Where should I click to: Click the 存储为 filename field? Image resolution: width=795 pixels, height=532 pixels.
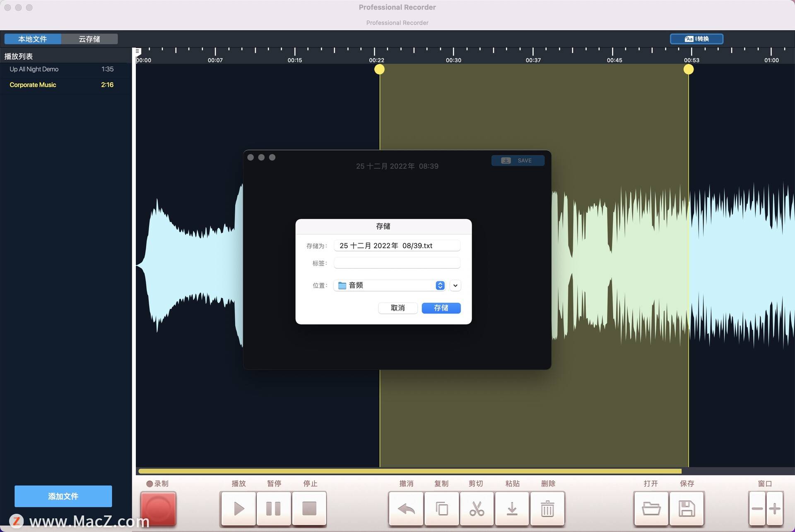pyautogui.click(x=397, y=246)
